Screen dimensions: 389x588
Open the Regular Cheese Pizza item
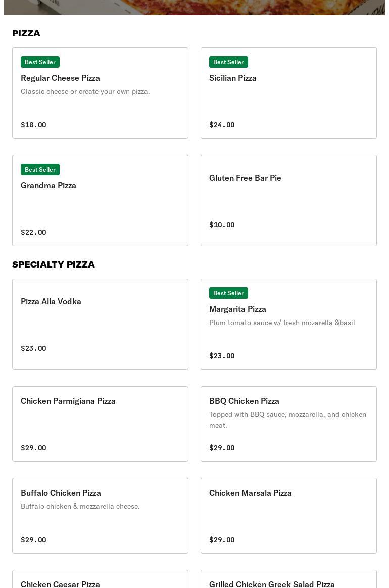click(x=100, y=93)
